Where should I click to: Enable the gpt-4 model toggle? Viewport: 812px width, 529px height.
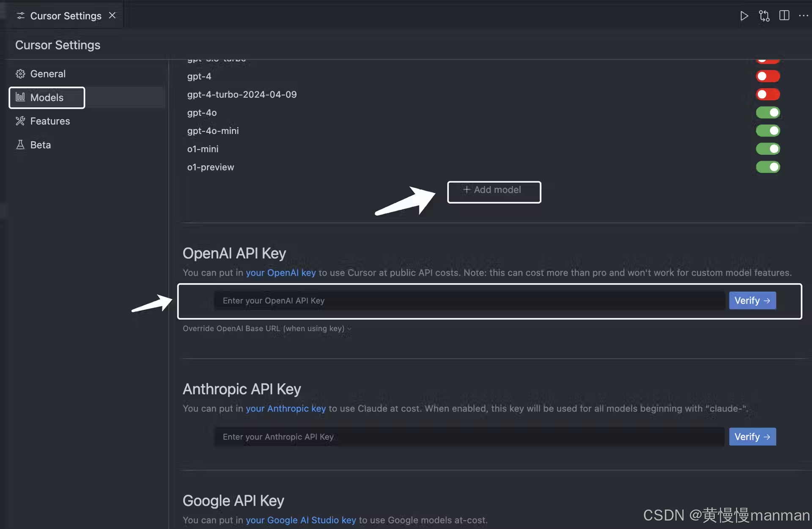tap(768, 76)
